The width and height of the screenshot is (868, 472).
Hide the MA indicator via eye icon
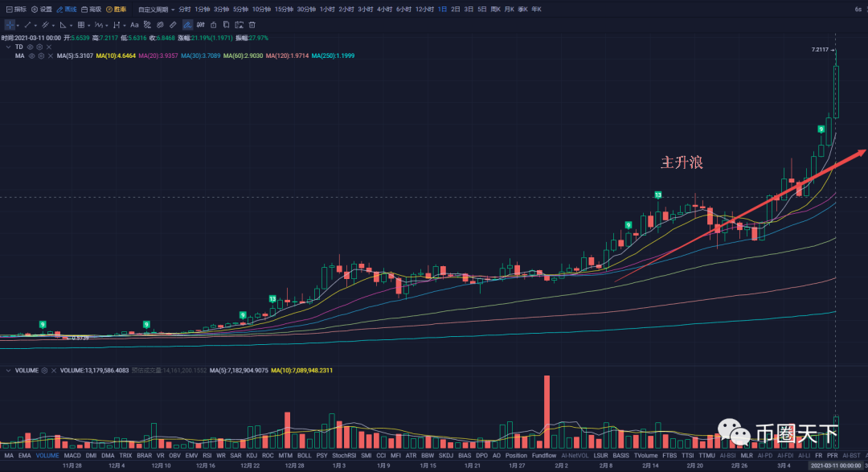coord(30,56)
